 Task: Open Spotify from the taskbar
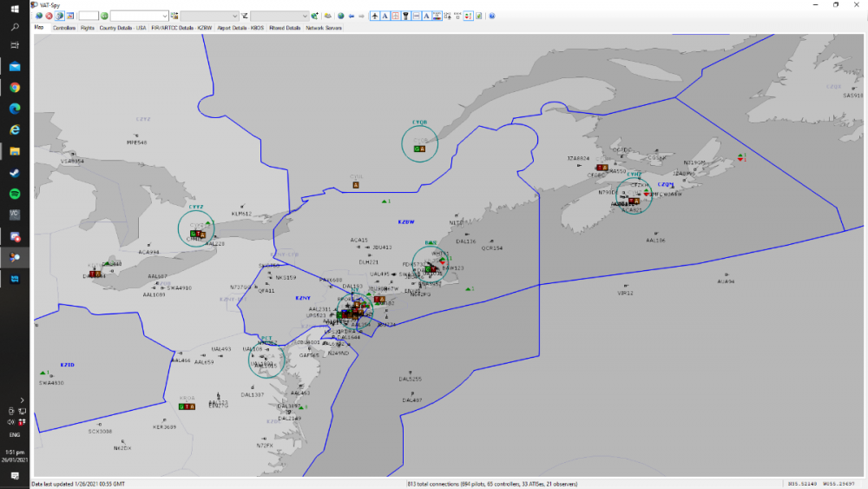pyautogui.click(x=15, y=194)
